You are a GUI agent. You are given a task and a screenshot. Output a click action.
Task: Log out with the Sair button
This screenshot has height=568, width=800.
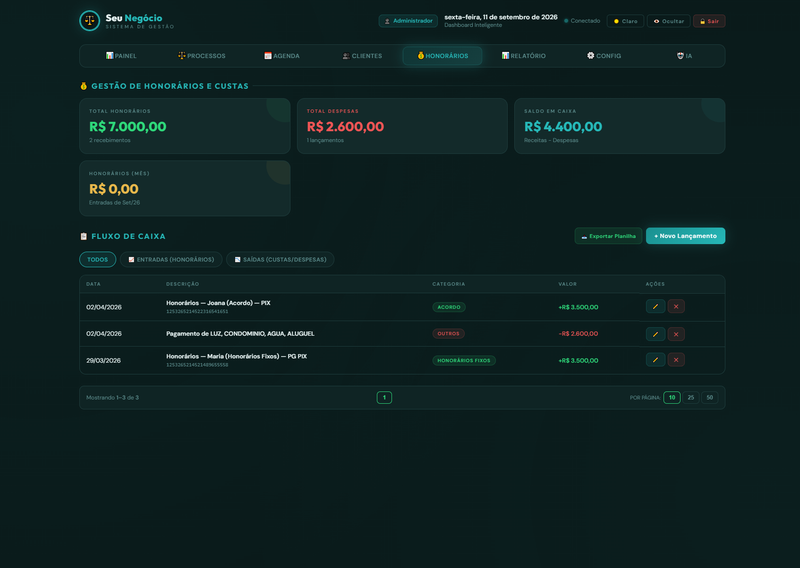tap(709, 21)
